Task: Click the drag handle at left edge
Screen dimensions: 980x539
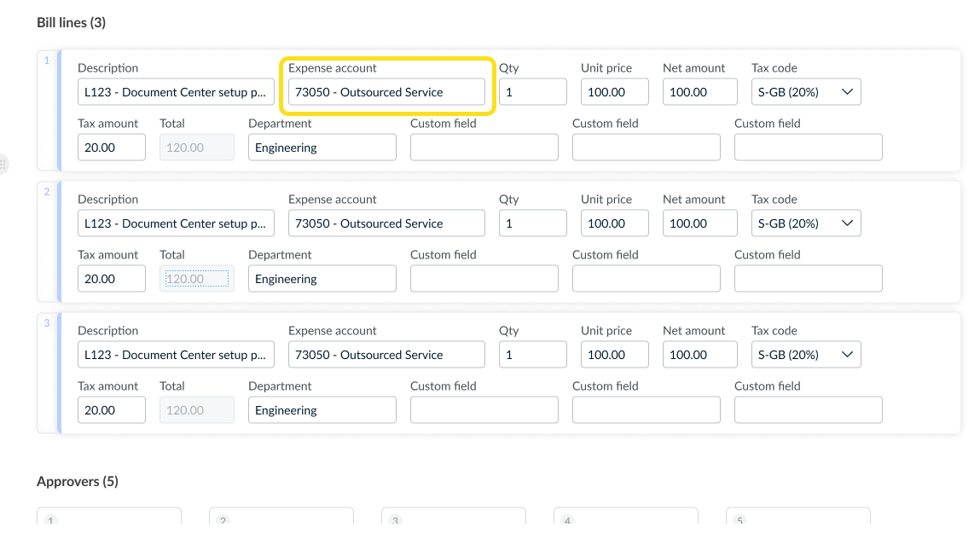Action: click(x=3, y=165)
